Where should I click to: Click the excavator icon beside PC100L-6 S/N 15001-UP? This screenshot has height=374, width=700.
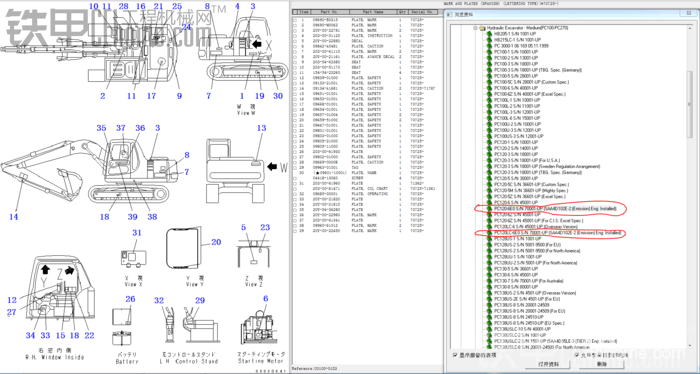point(489,118)
